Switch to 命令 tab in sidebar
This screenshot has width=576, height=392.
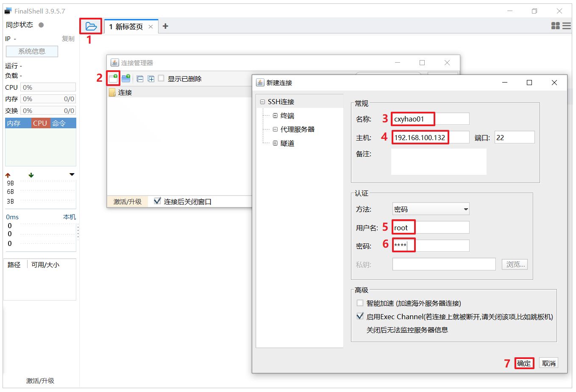click(x=63, y=123)
